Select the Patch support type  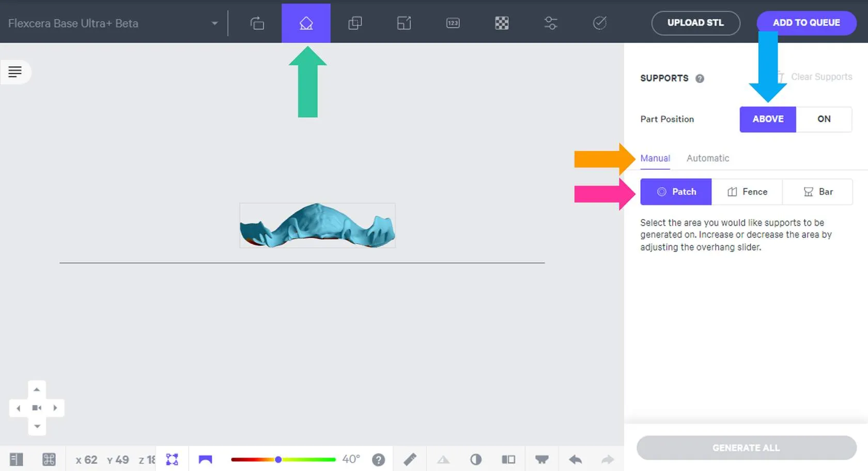pos(676,192)
